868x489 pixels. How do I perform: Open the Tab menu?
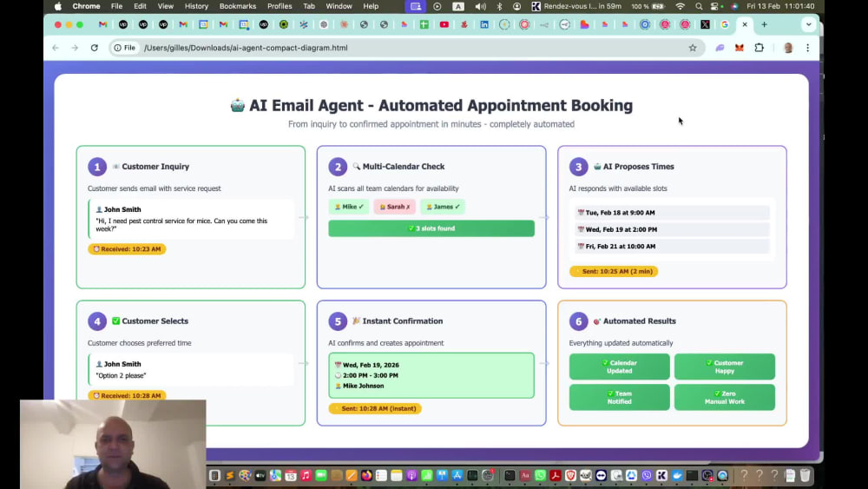pos(309,6)
